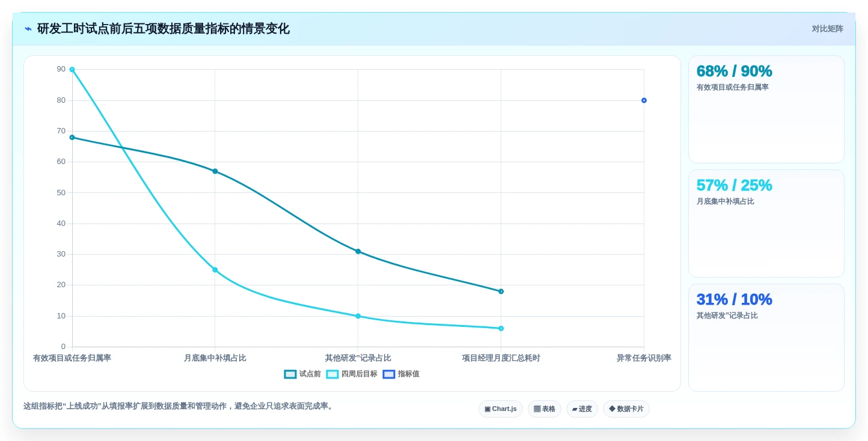This screenshot has height=441, width=868.
Task: Click the 有效项目或任务归属率 axis label
Action: tap(72, 358)
